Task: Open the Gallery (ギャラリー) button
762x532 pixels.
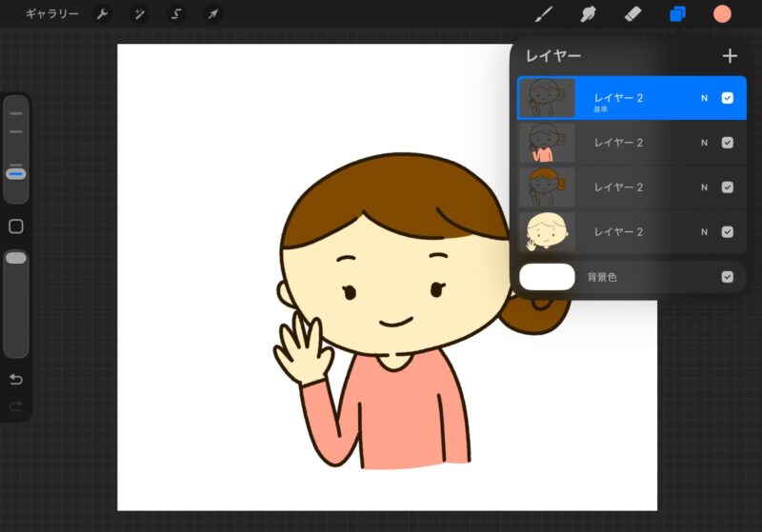Action: [x=52, y=14]
